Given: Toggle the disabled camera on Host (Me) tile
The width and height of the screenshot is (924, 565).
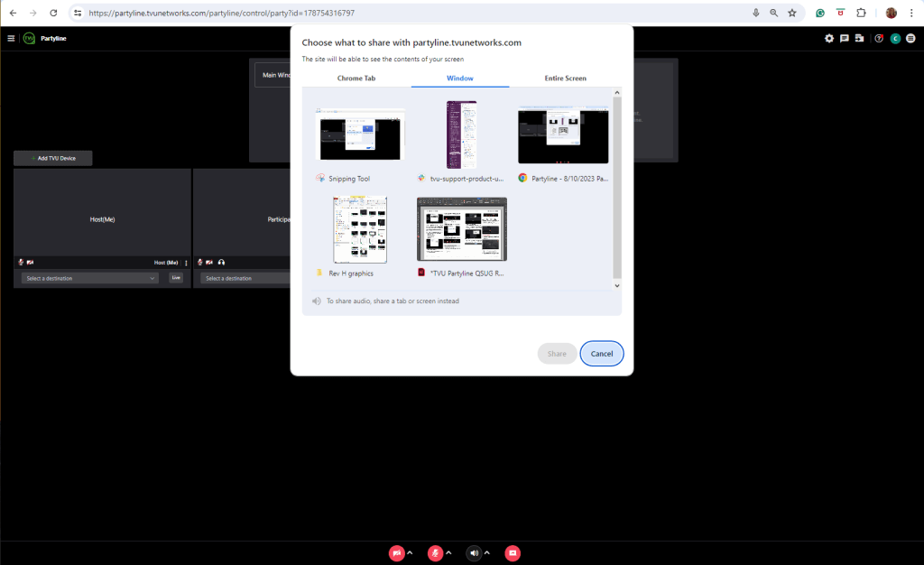Looking at the screenshot, I should tap(30, 262).
